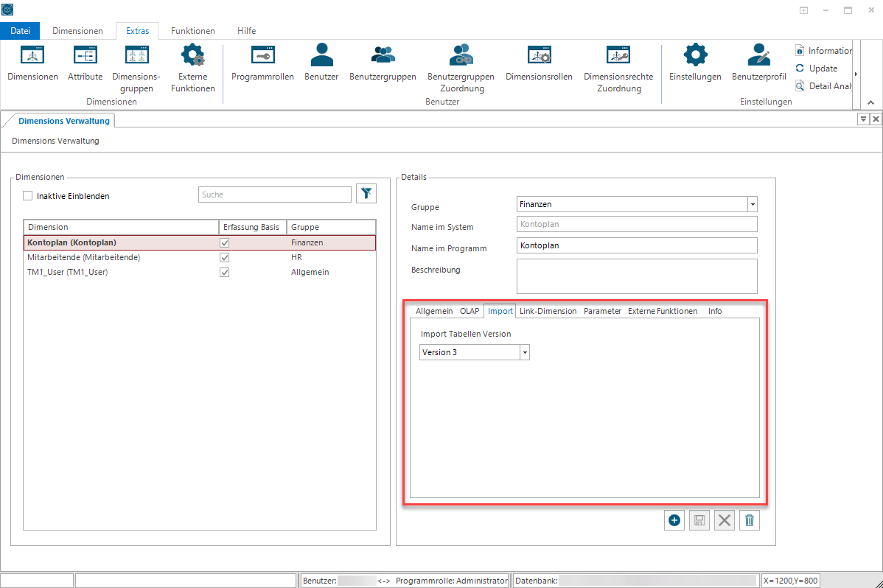Screen dimensions: 883x588
Task: Close the Dimensions Verwaltung document tab
Action: click(x=876, y=119)
